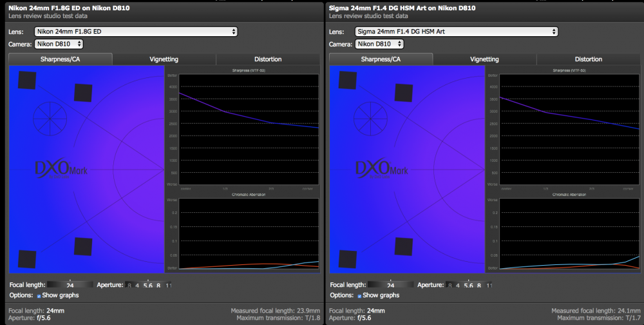The width and height of the screenshot is (644, 325).
Task: Open the Camera dropdown in the Sigma lens panel
Action: point(379,44)
